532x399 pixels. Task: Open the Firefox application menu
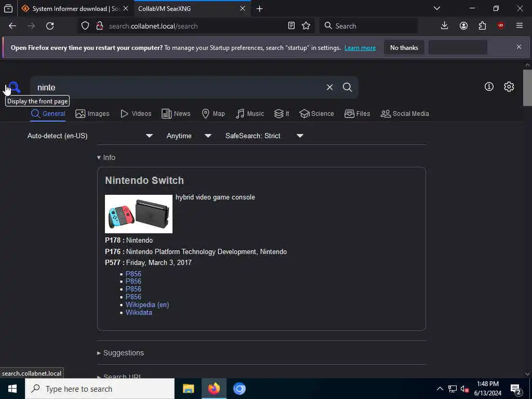(x=520, y=26)
